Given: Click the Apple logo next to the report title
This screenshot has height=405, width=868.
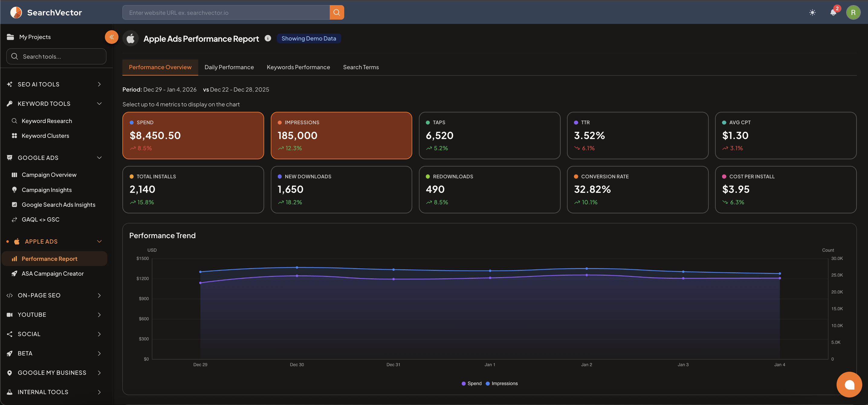Looking at the screenshot, I should 131,38.
